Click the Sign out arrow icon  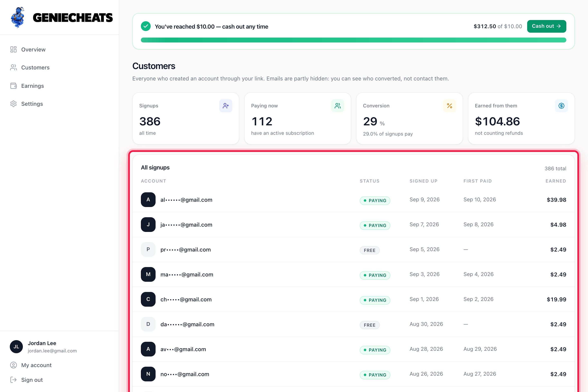pos(13,380)
